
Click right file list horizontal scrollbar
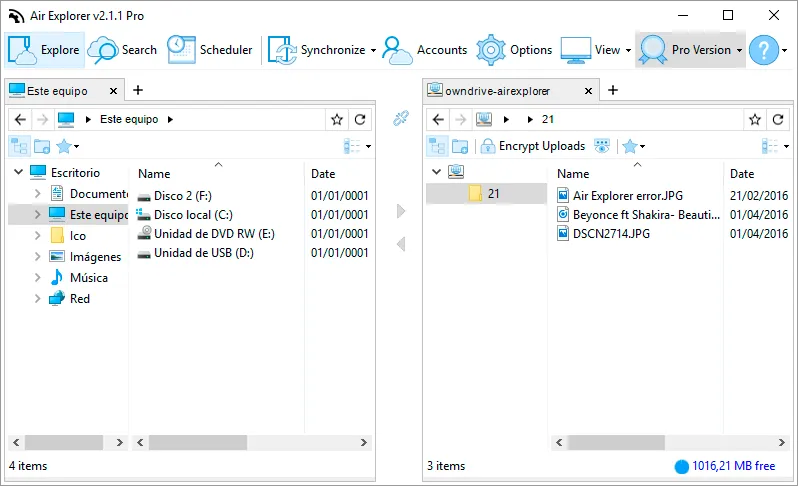671,443
